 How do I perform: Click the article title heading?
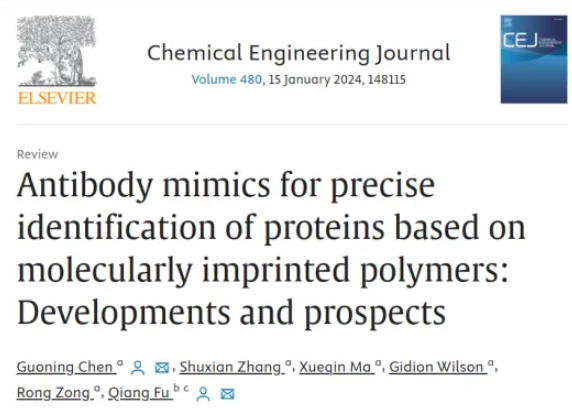(271, 248)
